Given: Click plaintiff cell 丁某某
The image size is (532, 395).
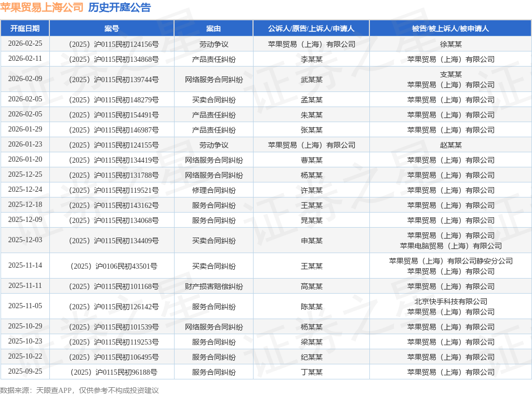Looking at the screenshot, I should pyautogui.click(x=312, y=372).
